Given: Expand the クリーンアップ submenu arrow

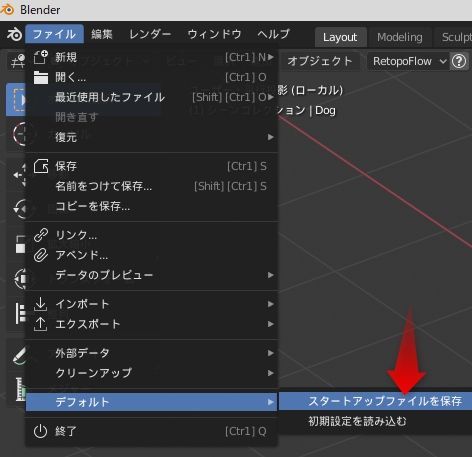Looking at the screenshot, I should pos(271,373).
